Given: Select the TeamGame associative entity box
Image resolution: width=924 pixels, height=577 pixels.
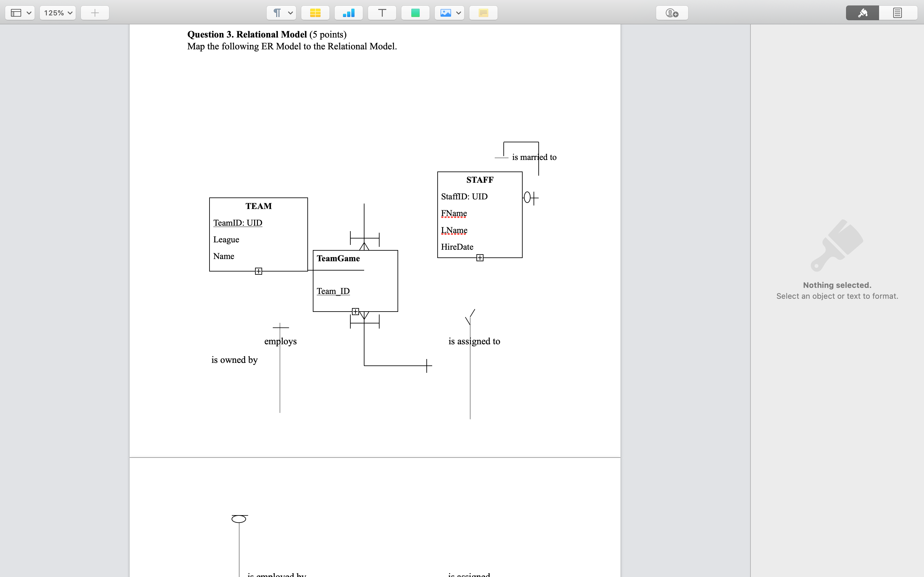Looking at the screenshot, I should click(355, 280).
